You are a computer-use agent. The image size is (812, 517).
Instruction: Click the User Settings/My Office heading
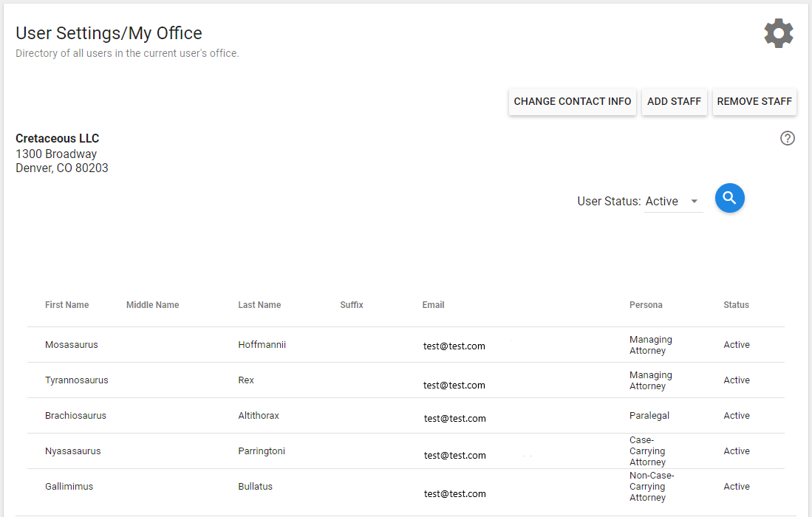tap(109, 33)
